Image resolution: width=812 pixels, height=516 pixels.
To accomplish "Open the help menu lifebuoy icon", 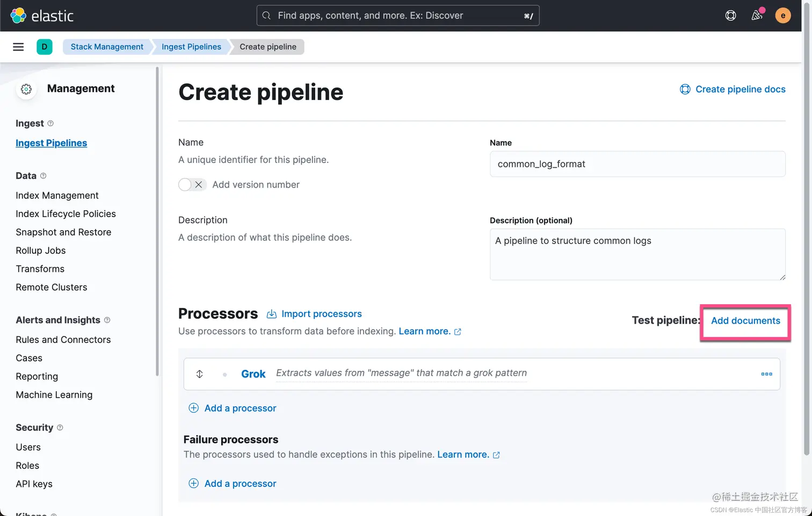I will point(730,16).
